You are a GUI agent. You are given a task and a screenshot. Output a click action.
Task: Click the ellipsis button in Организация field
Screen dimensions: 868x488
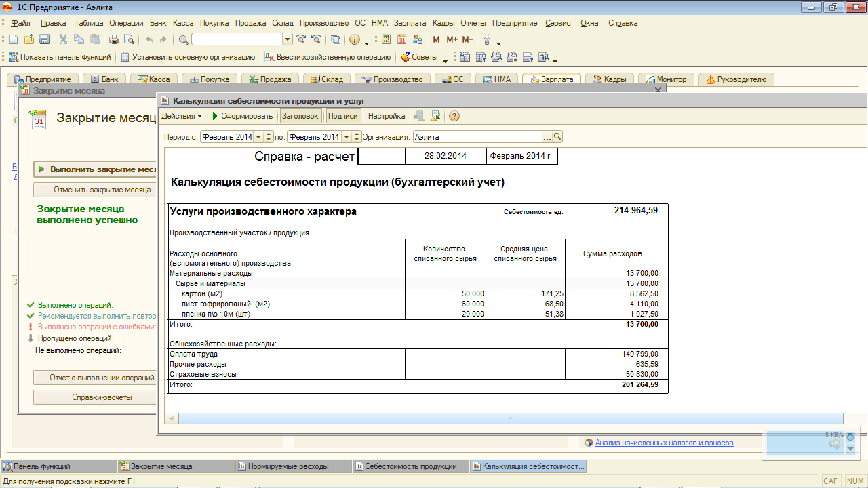point(547,137)
